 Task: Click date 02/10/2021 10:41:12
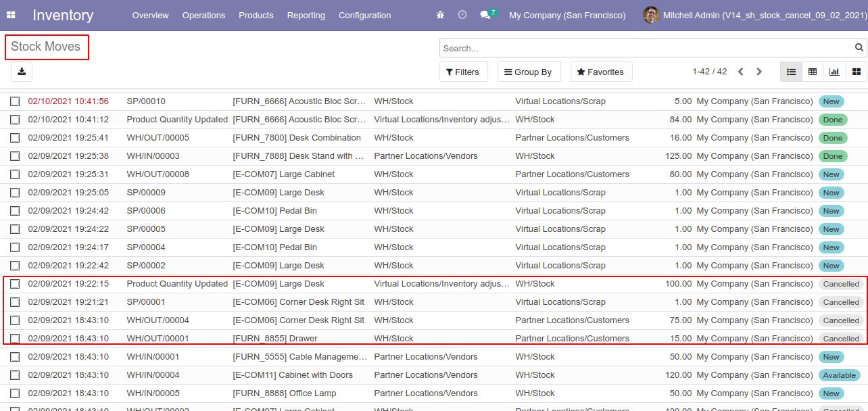click(x=68, y=120)
